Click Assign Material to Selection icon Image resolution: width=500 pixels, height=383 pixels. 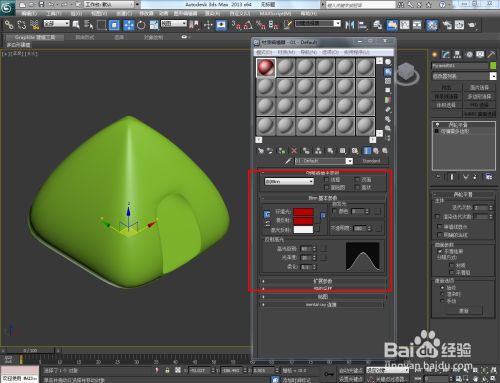tap(282, 151)
